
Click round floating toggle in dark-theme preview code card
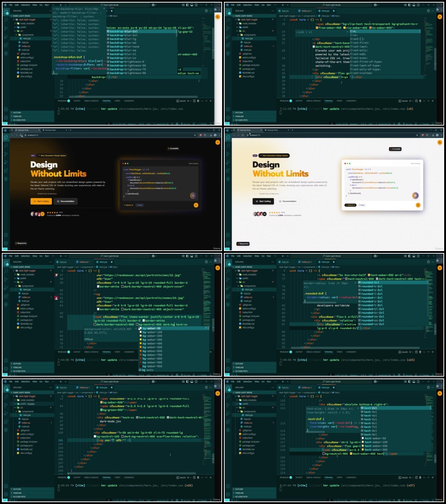coord(193,195)
